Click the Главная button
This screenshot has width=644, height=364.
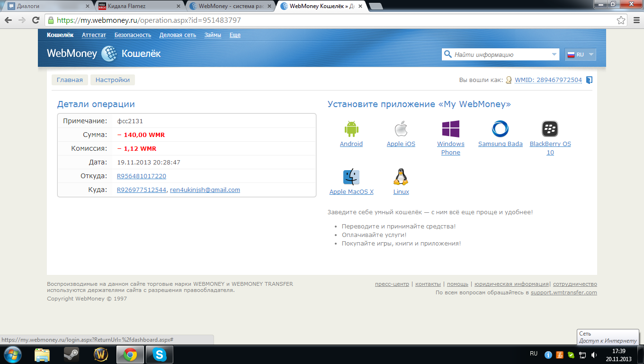(70, 80)
